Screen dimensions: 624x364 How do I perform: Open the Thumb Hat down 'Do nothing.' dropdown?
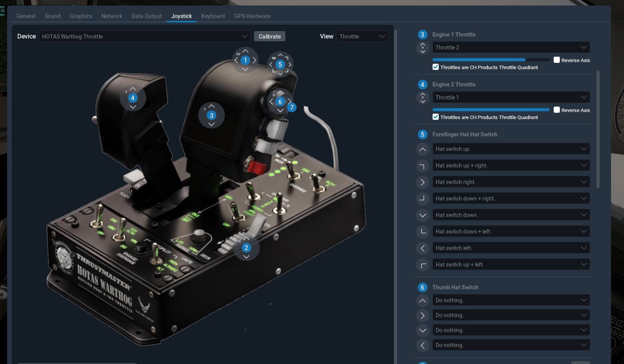(511, 330)
